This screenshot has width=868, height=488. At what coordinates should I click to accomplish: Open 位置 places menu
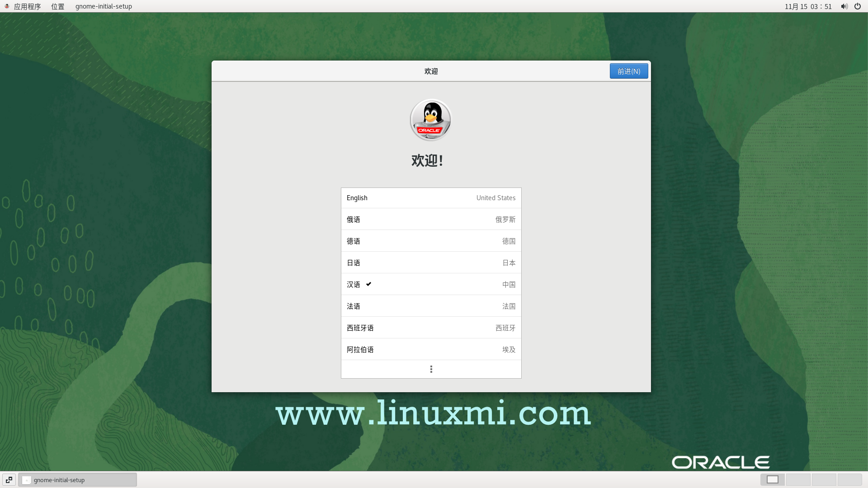[x=57, y=6]
